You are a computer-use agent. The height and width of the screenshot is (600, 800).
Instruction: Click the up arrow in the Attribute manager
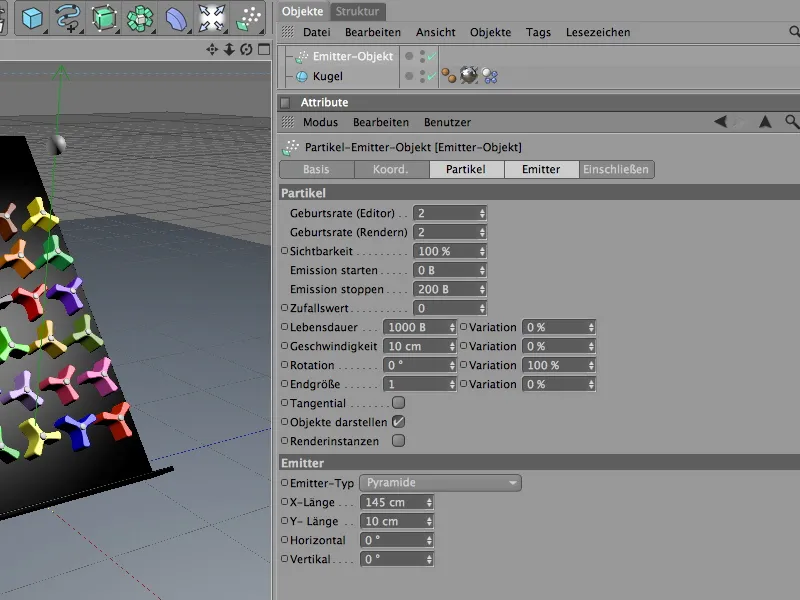pyautogui.click(x=765, y=122)
